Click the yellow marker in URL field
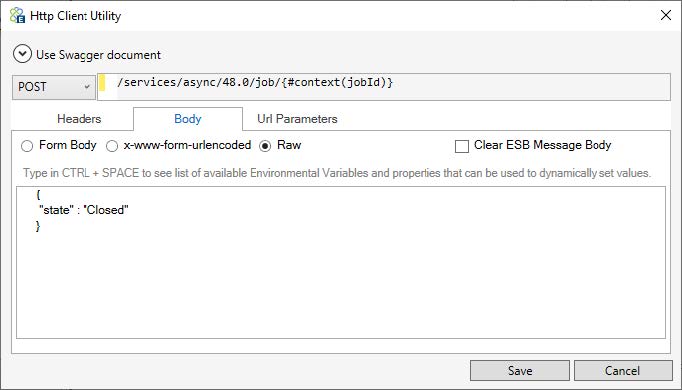Viewport: 682px width, 390px height. (x=102, y=83)
